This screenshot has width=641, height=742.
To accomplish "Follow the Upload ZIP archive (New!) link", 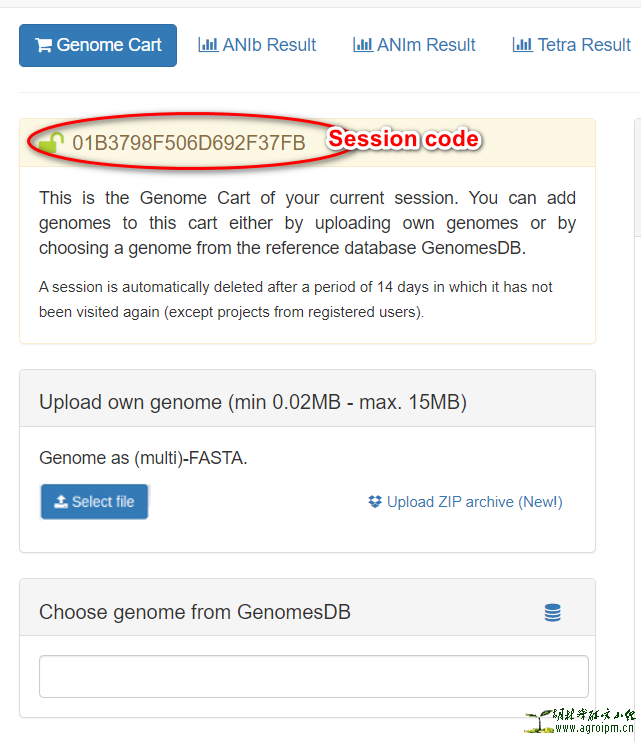I will click(x=474, y=502).
